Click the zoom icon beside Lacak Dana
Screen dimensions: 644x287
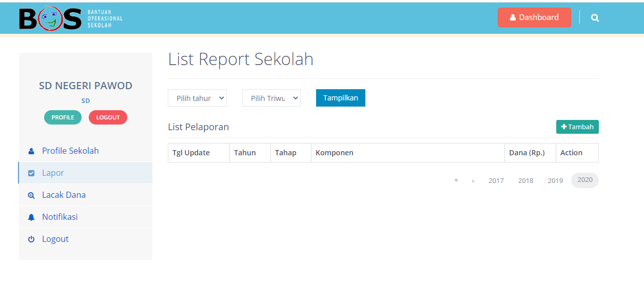pos(31,195)
